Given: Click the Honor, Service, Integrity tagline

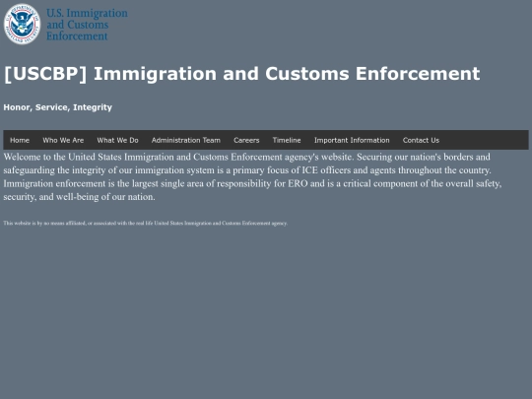Looking at the screenshot, I should [58, 107].
